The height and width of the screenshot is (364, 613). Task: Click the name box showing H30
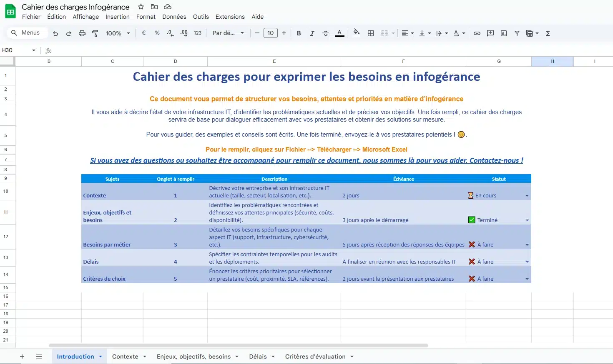click(x=18, y=50)
